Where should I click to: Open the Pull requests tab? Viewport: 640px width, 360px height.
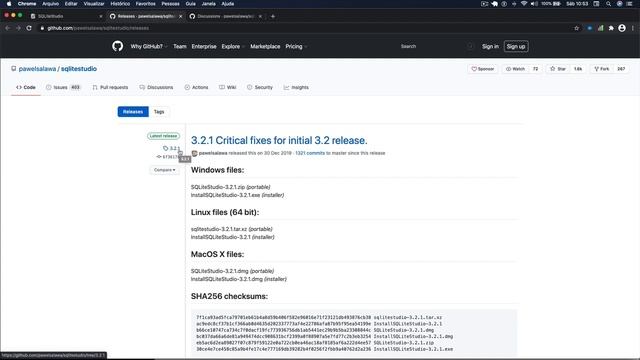pos(110,87)
